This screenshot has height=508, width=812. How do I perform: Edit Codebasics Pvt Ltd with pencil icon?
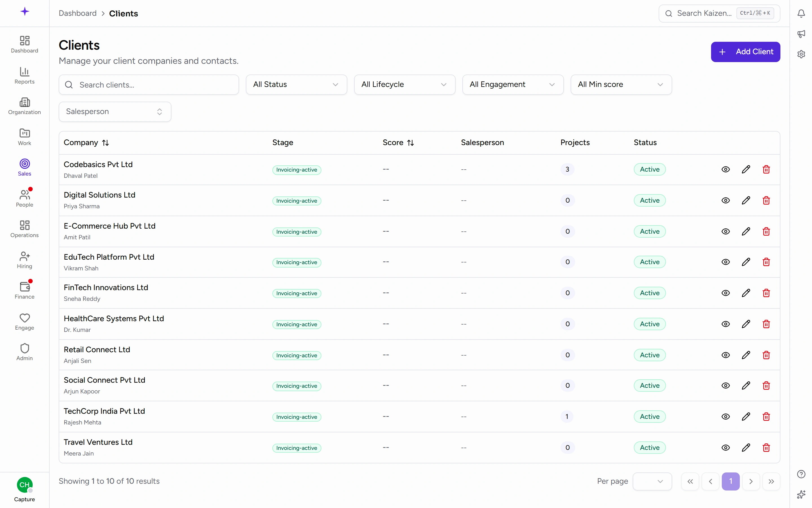click(745, 169)
